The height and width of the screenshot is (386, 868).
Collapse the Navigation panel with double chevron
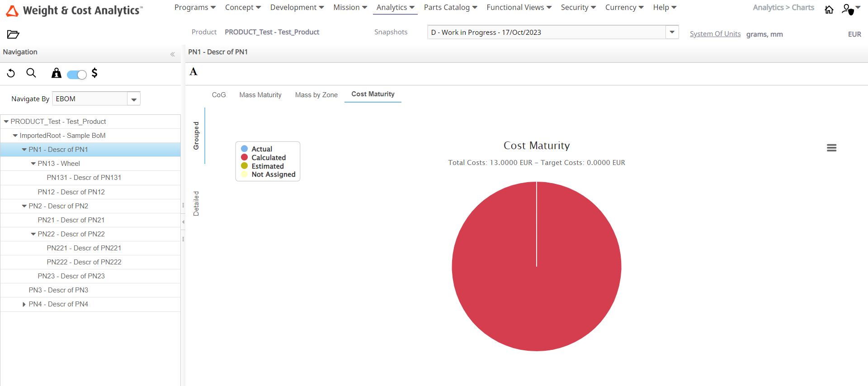(x=172, y=54)
